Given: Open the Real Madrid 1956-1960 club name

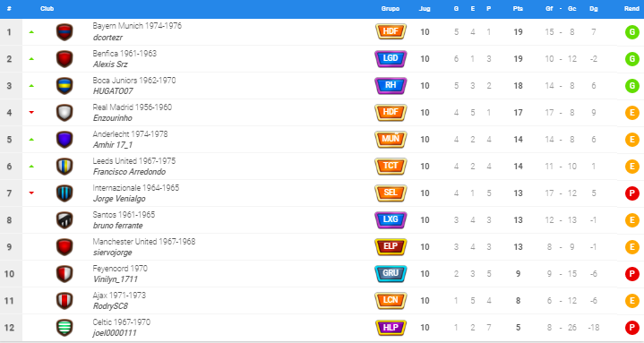Looking at the screenshot, I should pyautogui.click(x=133, y=107).
